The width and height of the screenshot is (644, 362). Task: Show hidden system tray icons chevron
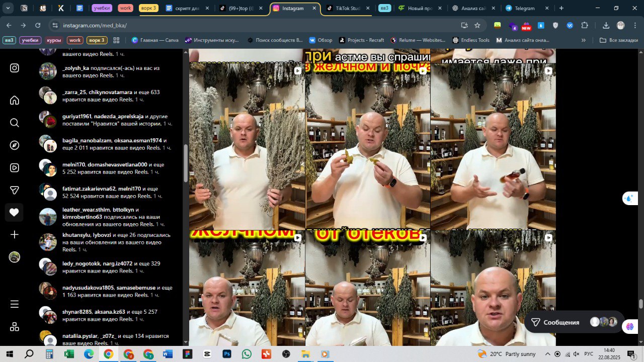point(548,354)
